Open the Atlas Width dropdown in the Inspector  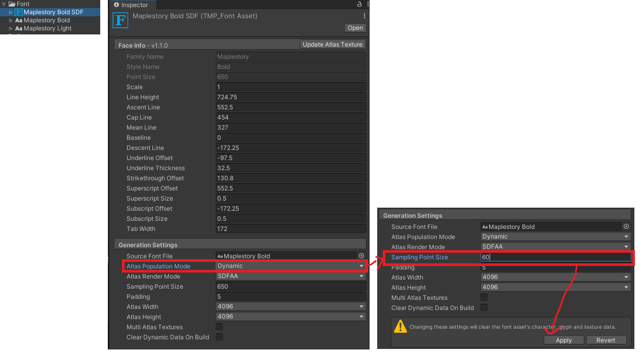291,306
